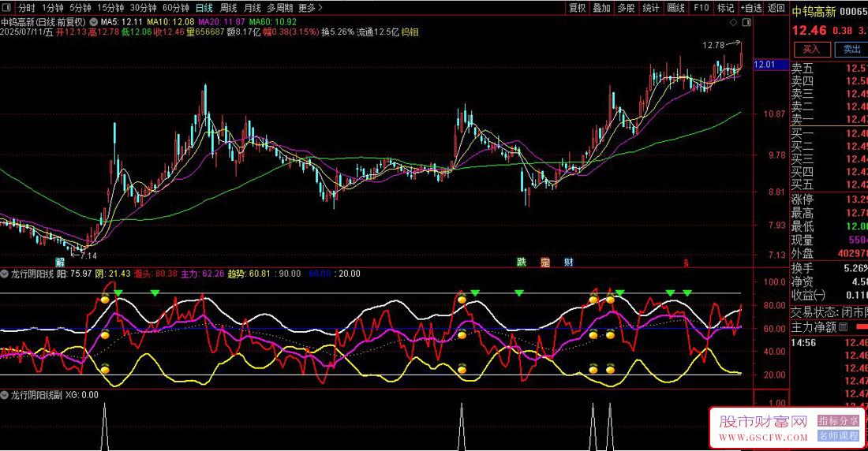Image resolution: width=868 pixels, height=451 pixels.
Task: Click the 解 event marker on chart
Action: [x=60, y=263]
